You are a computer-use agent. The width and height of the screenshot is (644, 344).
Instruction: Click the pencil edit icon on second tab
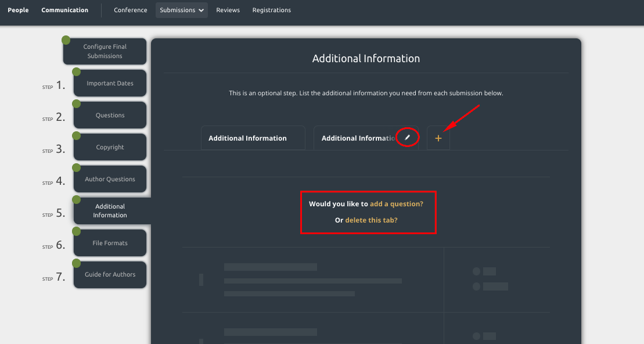[408, 138]
